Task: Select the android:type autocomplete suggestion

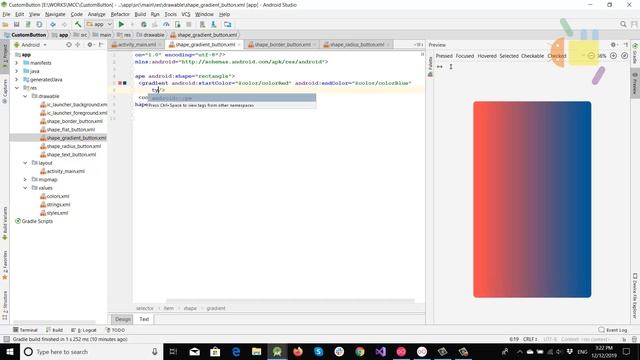Action: [232, 98]
